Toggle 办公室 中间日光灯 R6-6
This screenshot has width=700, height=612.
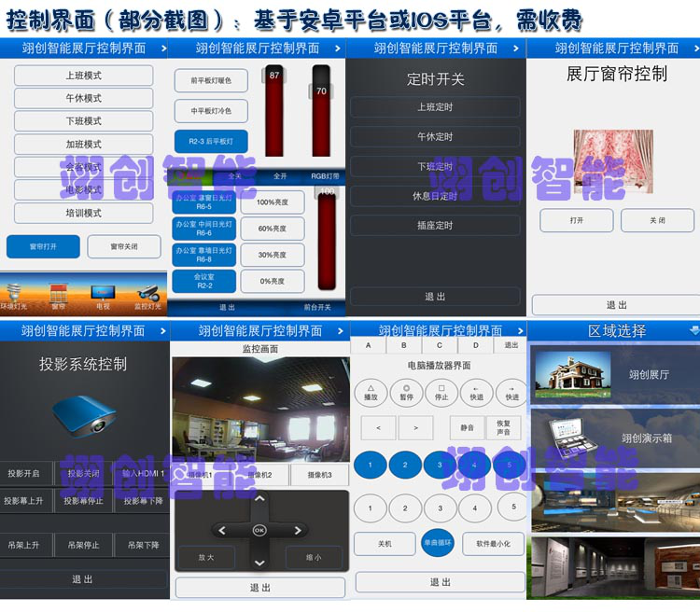(204, 229)
